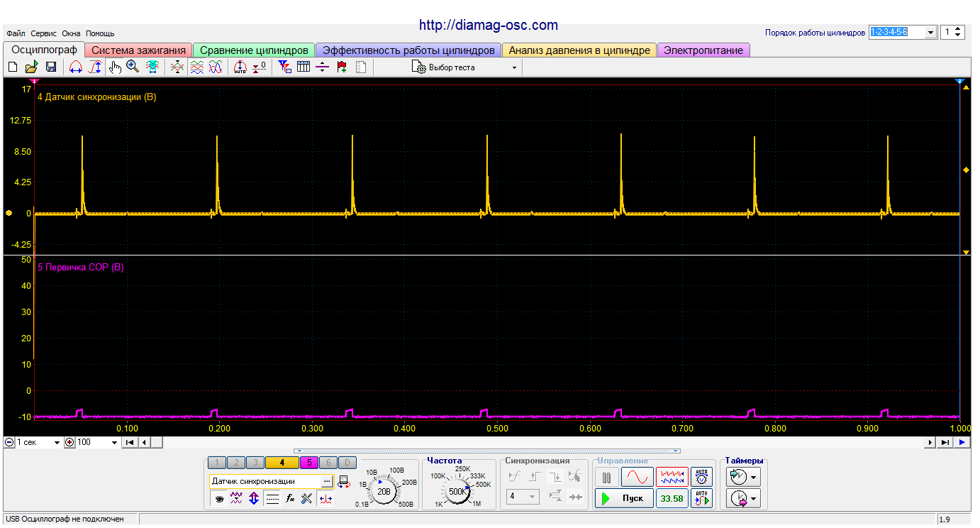Click the blue vertical position arrows icon
Viewport: 980px width, 528px height.
click(254, 499)
